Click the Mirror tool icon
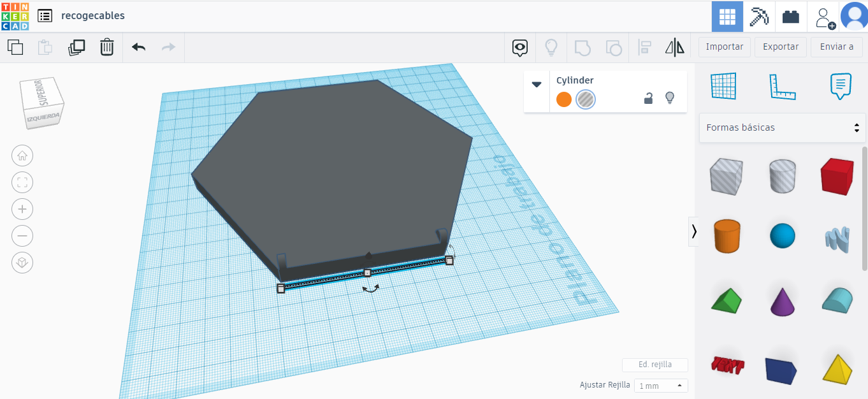 pos(675,47)
